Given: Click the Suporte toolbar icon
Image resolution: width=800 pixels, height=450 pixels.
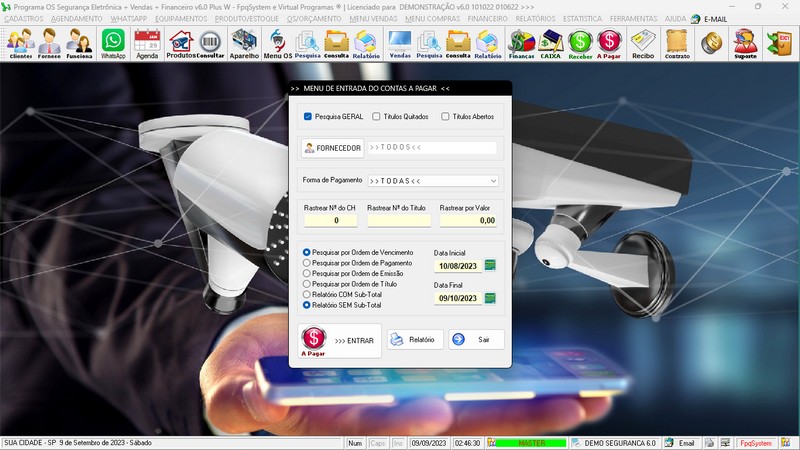Looking at the screenshot, I should 744,43.
